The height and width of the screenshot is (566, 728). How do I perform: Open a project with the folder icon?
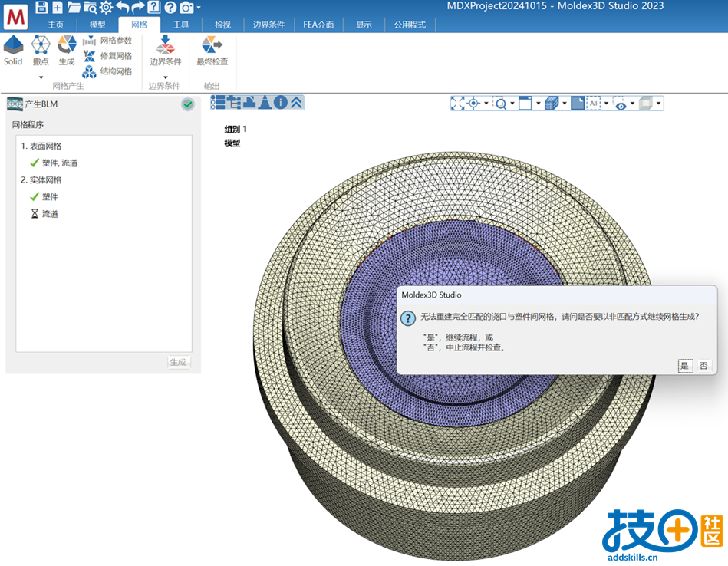tap(74, 7)
